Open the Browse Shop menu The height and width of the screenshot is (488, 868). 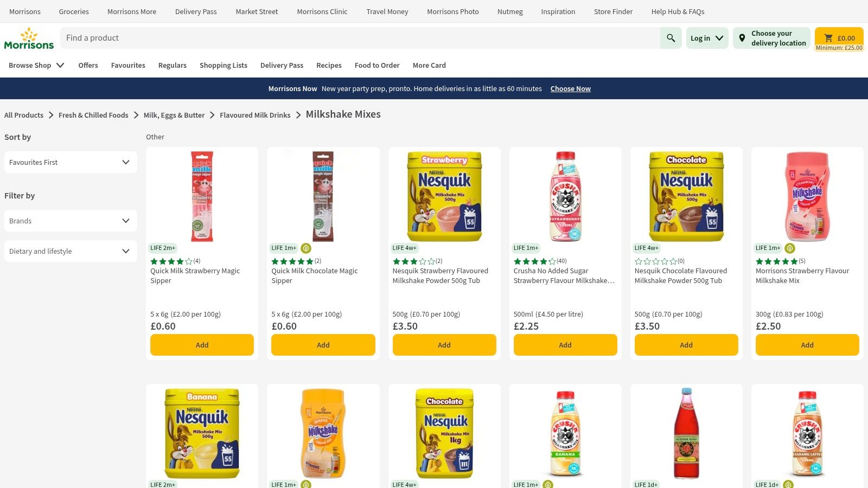point(36,65)
